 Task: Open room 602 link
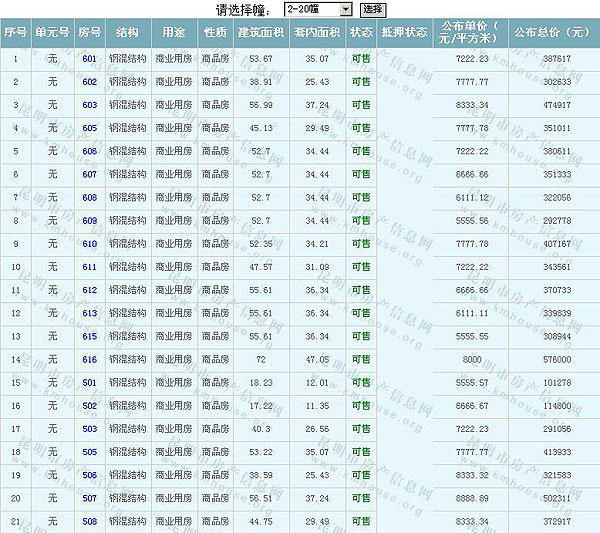point(90,82)
